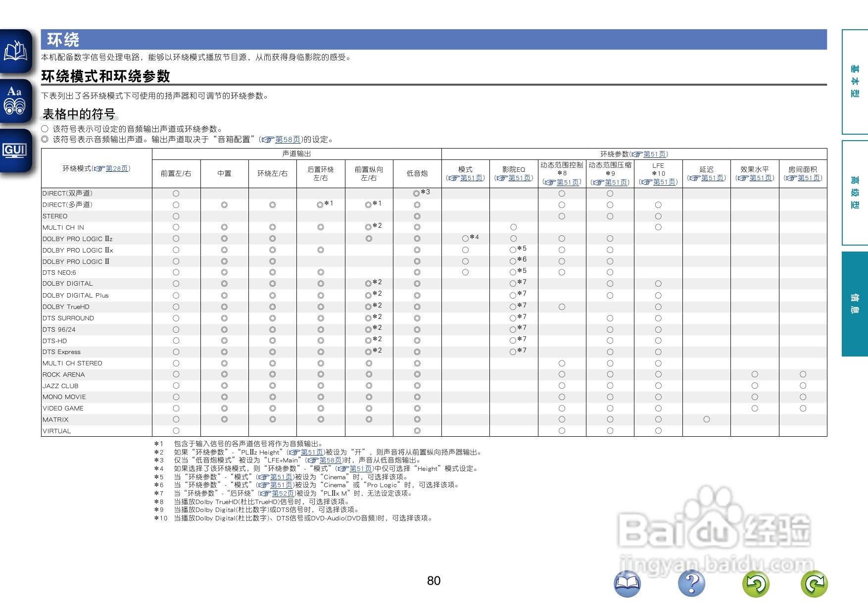Click the 声道输出 column group header
Viewport: 868px width, 614px height.
click(x=296, y=154)
